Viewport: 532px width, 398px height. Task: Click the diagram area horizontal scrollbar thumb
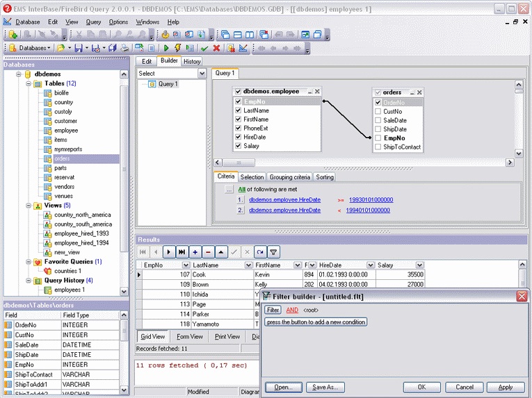tap(239, 163)
